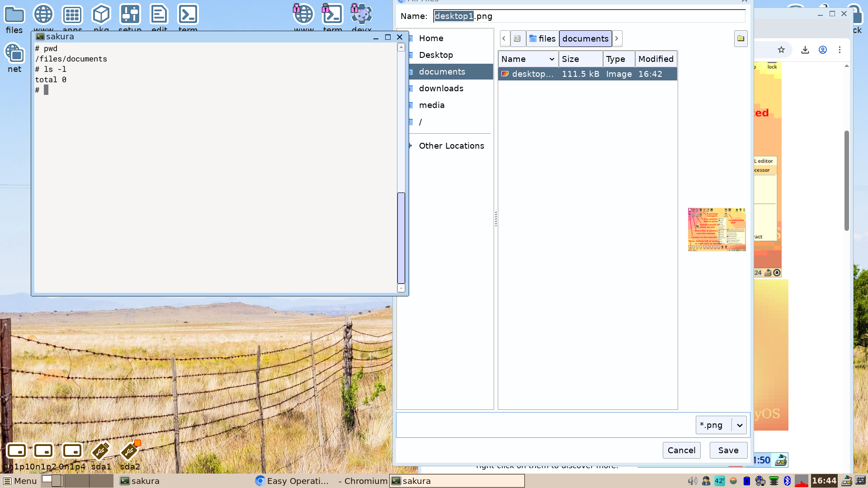This screenshot has width=868, height=488.
Task: Click the 42° temperature tray indicator
Action: [719, 481]
